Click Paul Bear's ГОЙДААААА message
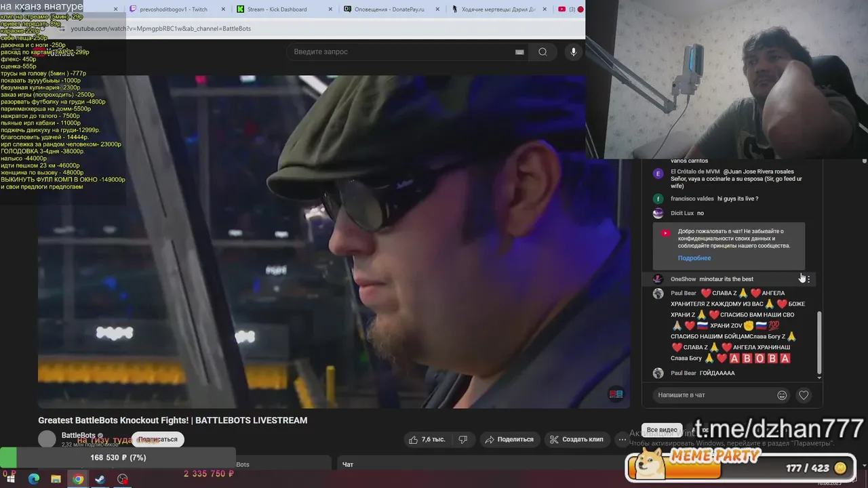 coord(717,373)
